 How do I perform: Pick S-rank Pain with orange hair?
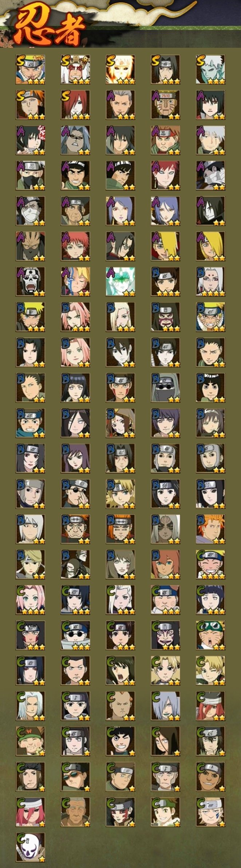30,105
